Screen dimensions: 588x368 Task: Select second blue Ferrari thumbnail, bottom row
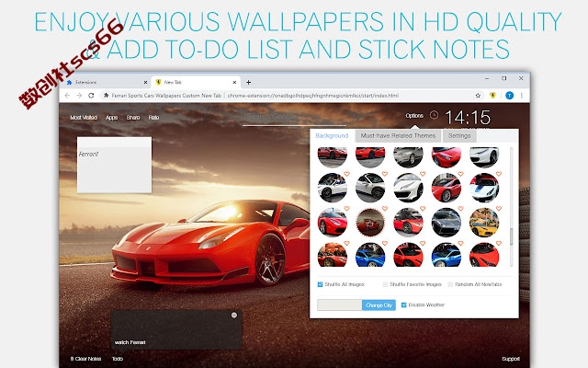446,255
